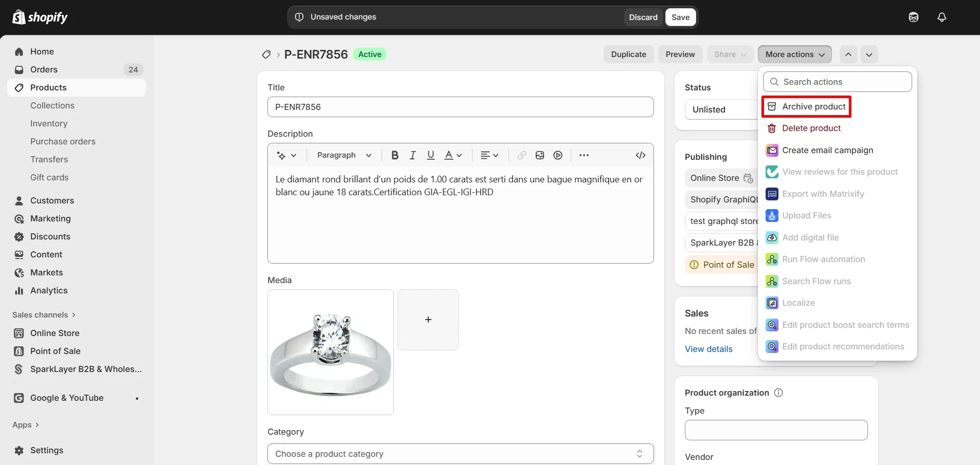Apply italic formatting to description text
The height and width of the screenshot is (465, 980).
click(413, 155)
